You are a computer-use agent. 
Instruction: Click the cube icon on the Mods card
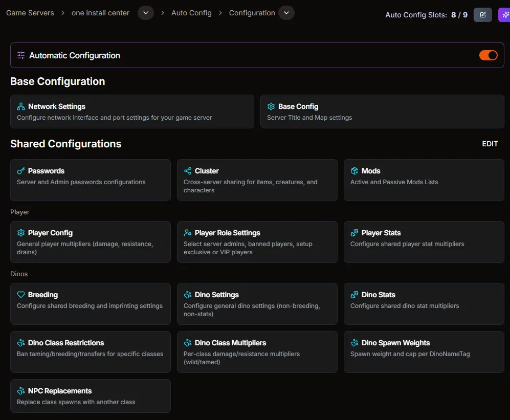pyautogui.click(x=353, y=171)
